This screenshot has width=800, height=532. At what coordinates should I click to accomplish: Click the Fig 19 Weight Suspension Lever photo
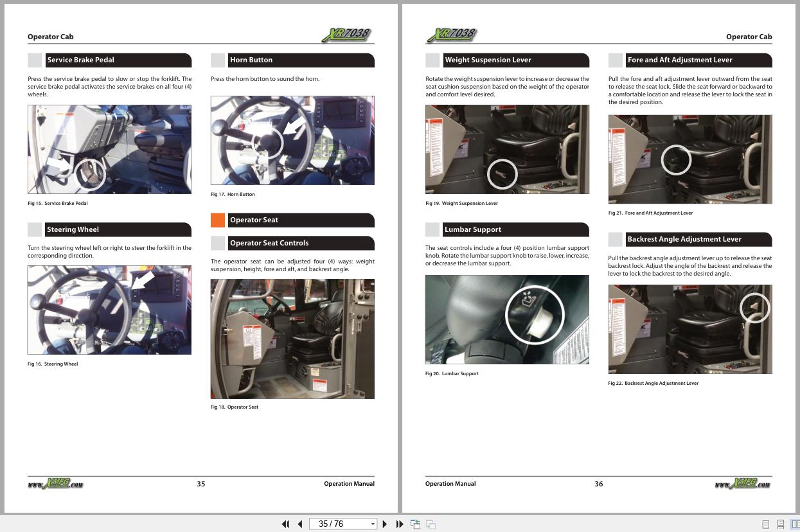click(507, 149)
